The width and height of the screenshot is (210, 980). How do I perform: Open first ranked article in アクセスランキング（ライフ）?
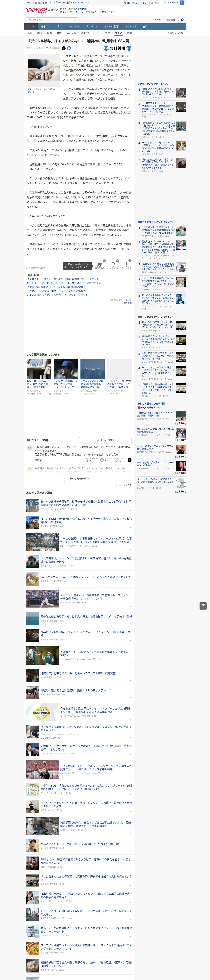[157, 91]
